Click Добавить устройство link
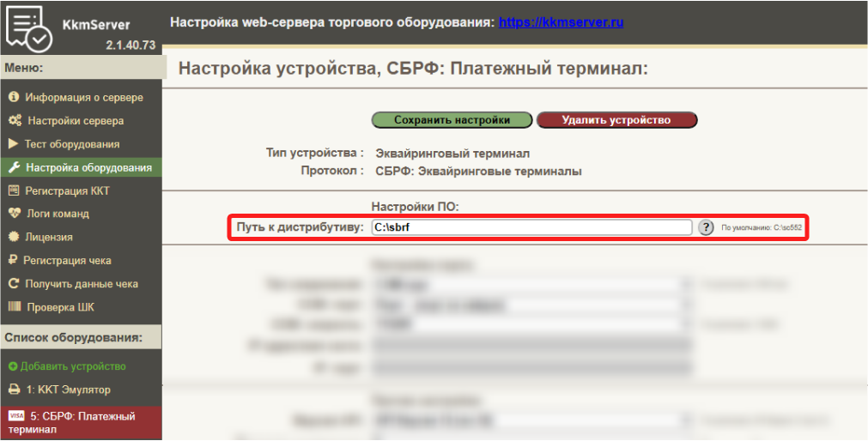Image resolution: width=868 pixels, height=441 pixels. point(73,366)
